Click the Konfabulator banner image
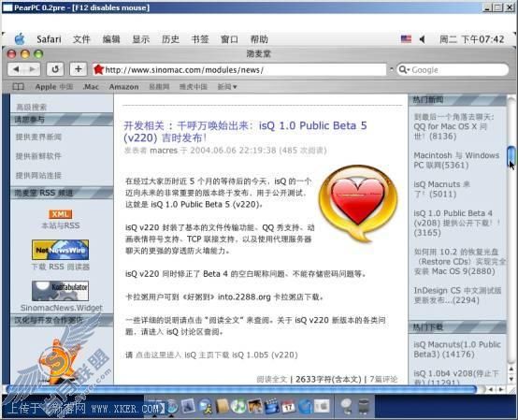This screenshot has height=420, width=518. click(x=60, y=291)
